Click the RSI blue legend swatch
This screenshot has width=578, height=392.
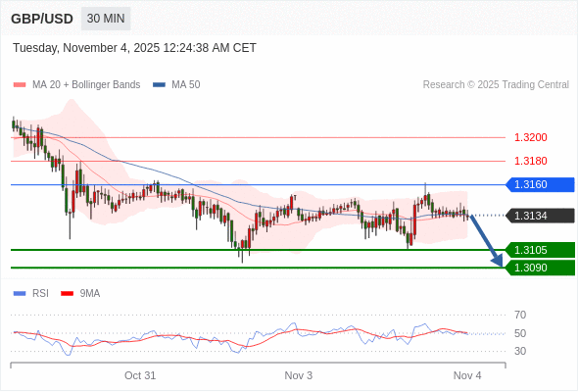tap(20, 294)
